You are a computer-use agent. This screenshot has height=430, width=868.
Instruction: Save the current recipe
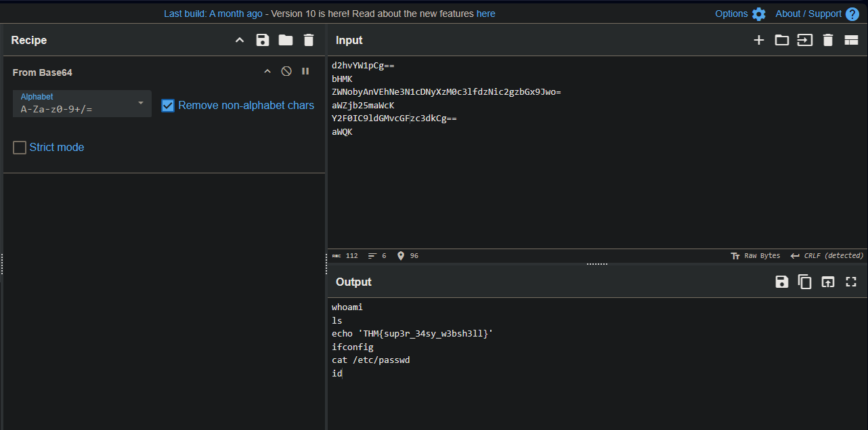263,41
